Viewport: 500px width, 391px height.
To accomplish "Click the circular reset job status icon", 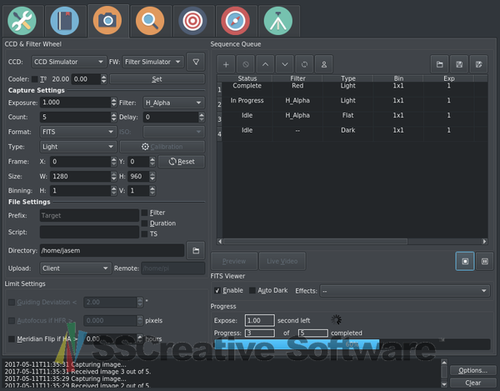I will pyautogui.click(x=304, y=64).
